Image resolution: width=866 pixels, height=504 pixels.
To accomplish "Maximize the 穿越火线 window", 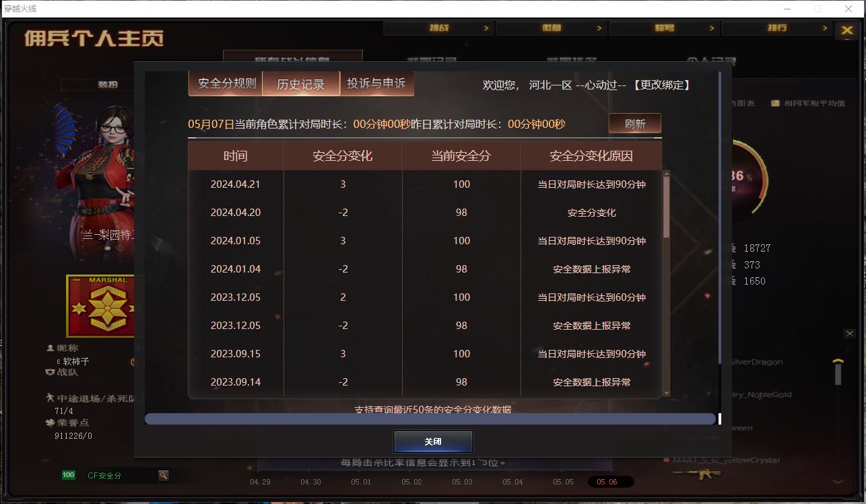I will coord(818,9).
